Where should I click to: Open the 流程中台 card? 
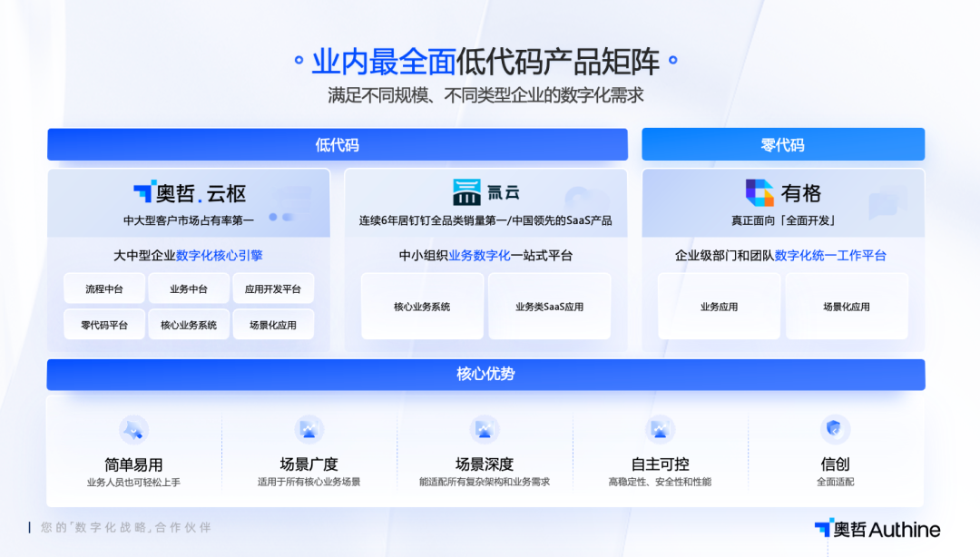click(x=104, y=288)
